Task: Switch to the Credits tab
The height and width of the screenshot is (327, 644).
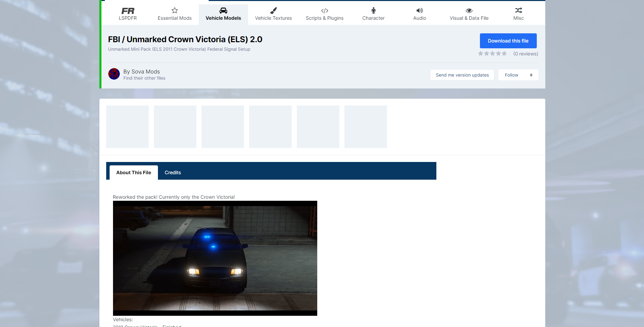Action: (173, 173)
